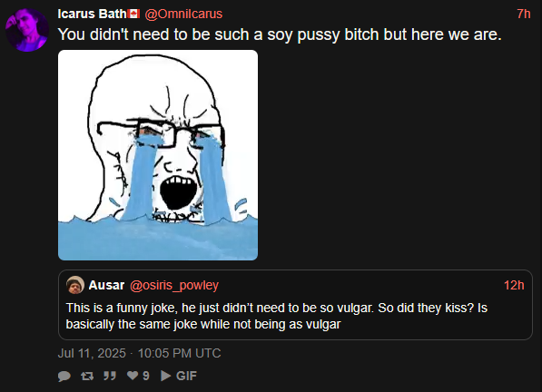Click the Icarus Bath display name
The image size is (542, 392).
pyautogui.click(x=92, y=14)
